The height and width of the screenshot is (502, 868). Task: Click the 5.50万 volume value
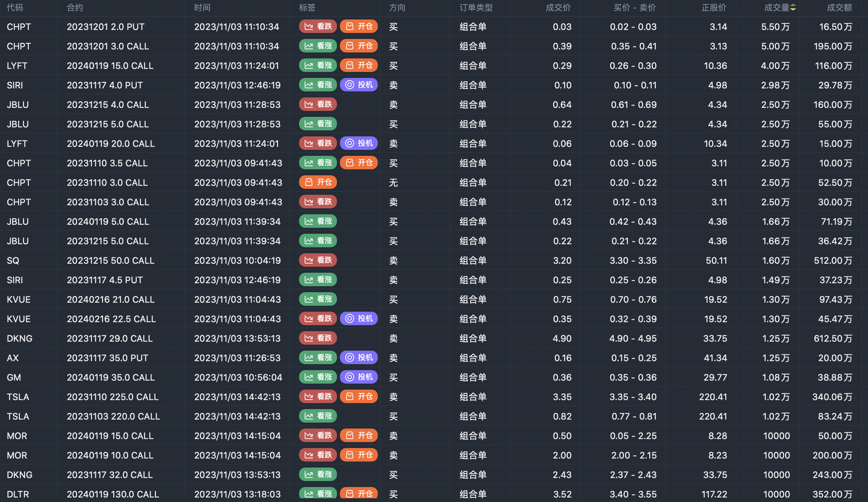coord(775,27)
